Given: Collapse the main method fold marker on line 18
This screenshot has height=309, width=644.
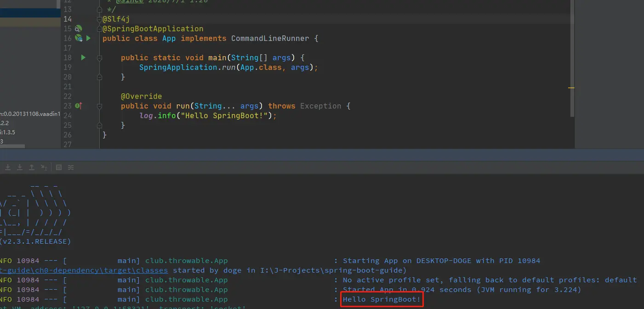Looking at the screenshot, I should [x=99, y=58].
